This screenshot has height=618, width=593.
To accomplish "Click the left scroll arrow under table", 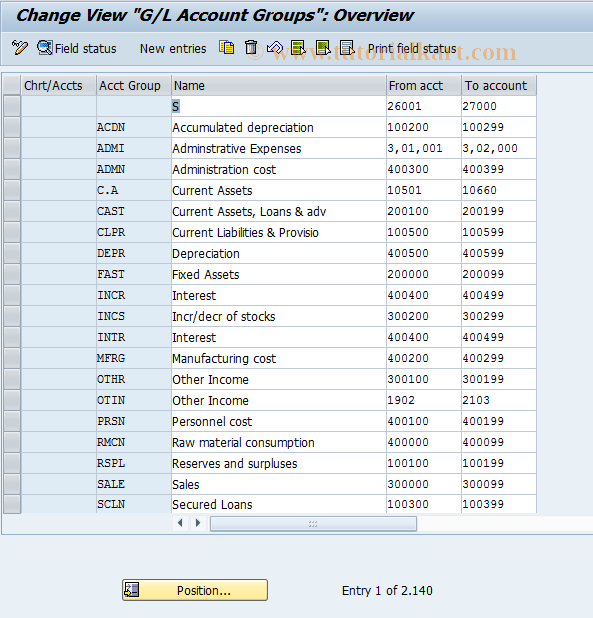I will [180, 523].
